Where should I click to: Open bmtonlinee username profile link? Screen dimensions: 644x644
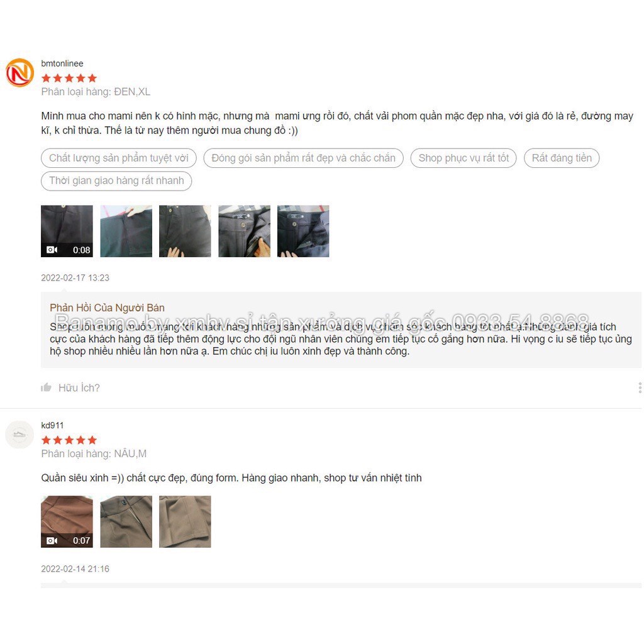(62, 64)
